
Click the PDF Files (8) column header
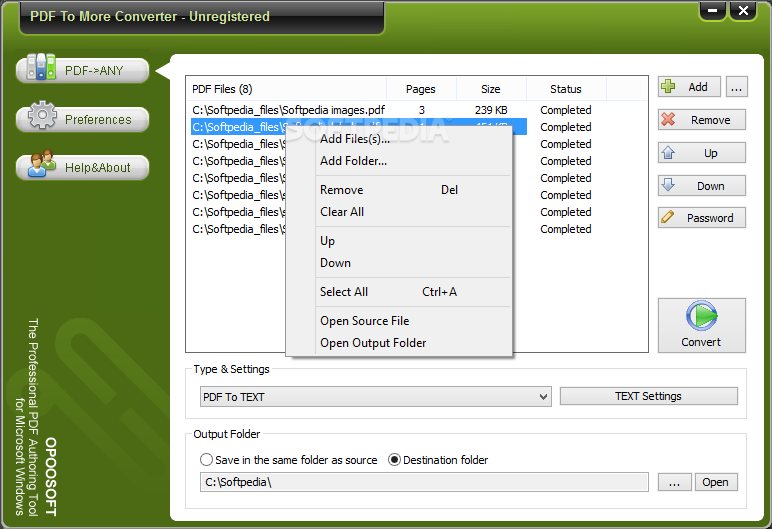[287, 89]
